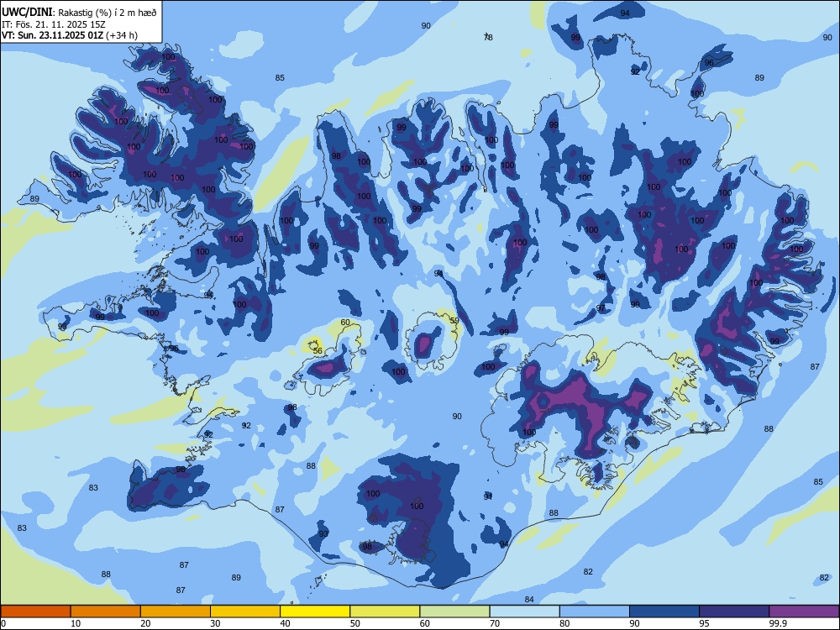Click the '78' humidity value on the map
This screenshot has width=840, height=630.
488,37
